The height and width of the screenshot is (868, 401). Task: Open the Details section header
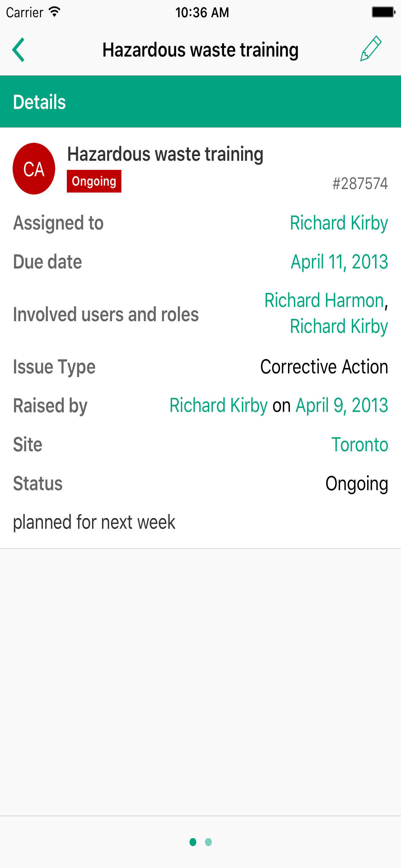point(200,101)
